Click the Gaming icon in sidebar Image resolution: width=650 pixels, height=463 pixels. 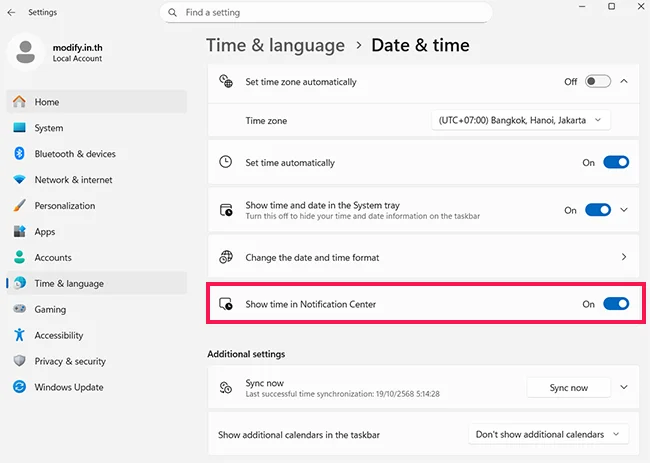(19, 309)
